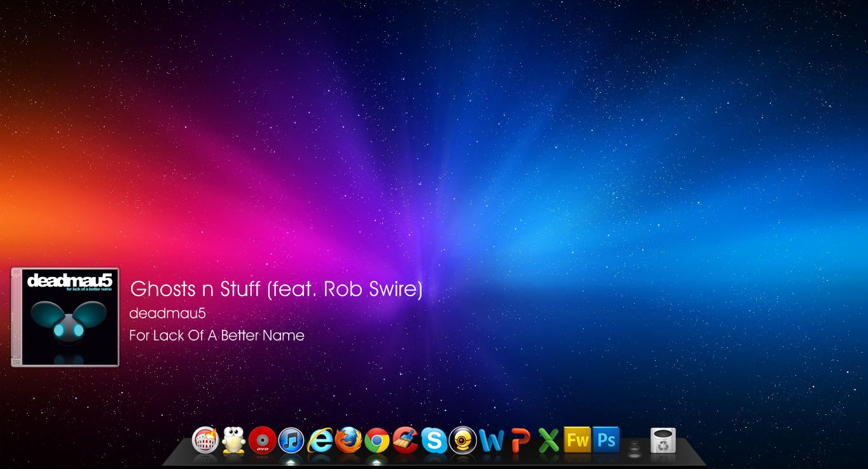The height and width of the screenshot is (469, 868).
Task: Click the song title Ghosts n Stuff
Action: point(276,289)
